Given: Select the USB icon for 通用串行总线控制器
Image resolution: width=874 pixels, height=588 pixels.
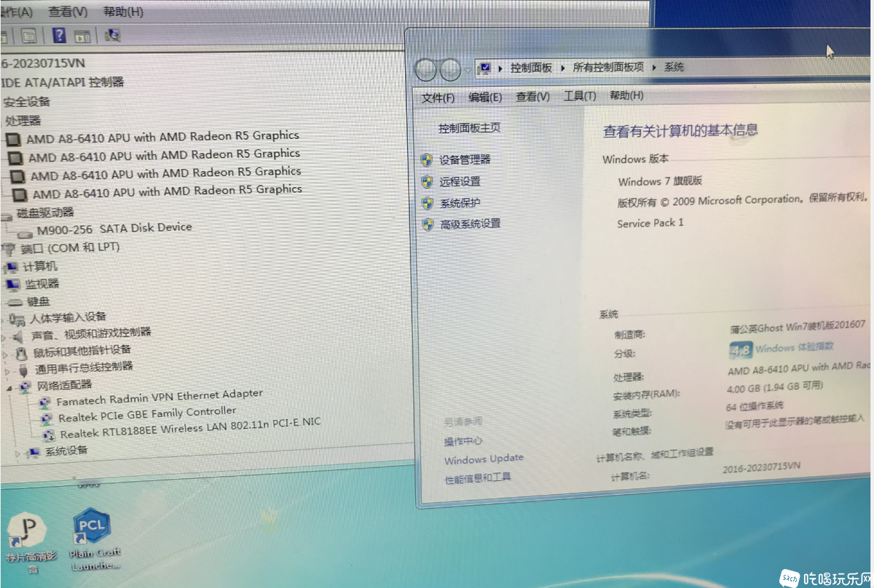Looking at the screenshot, I should tap(23, 370).
